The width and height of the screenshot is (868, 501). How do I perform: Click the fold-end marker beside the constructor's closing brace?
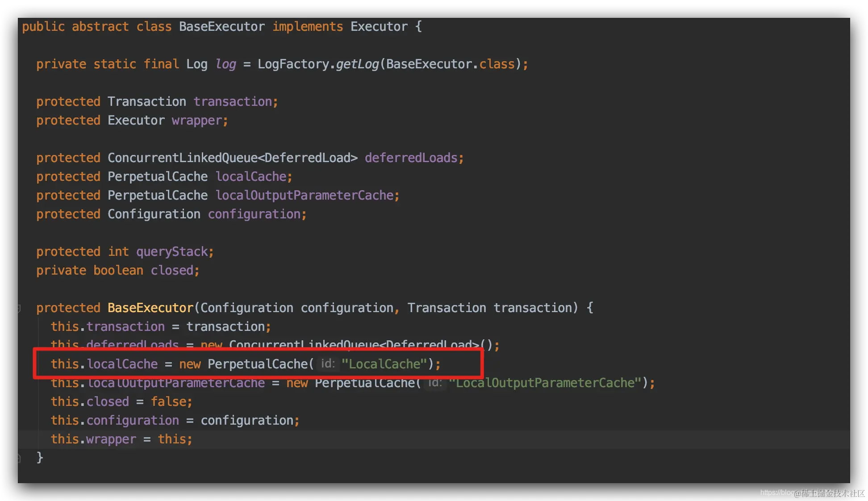pyautogui.click(x=19, y=458)
